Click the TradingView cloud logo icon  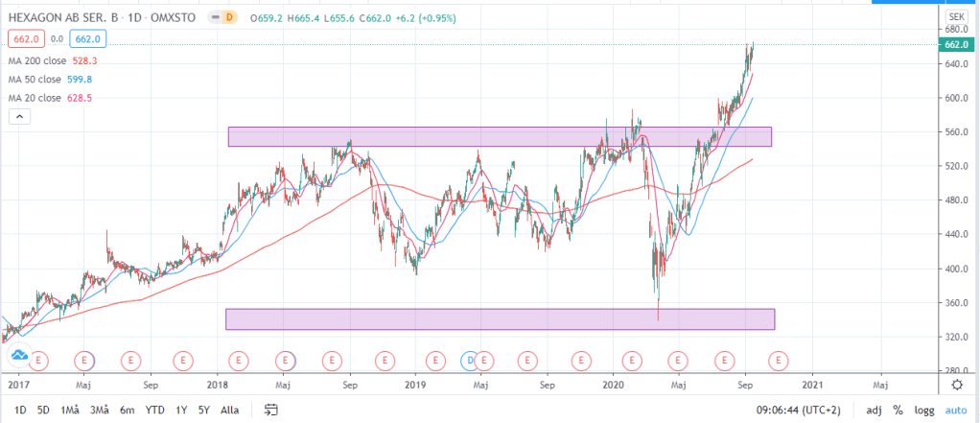pyautogui.click(x=18, y=358)
